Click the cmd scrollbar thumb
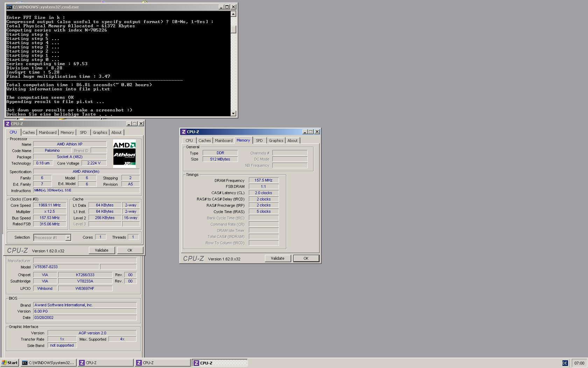This screenshot has height=368, width=588. coord(233,29)
